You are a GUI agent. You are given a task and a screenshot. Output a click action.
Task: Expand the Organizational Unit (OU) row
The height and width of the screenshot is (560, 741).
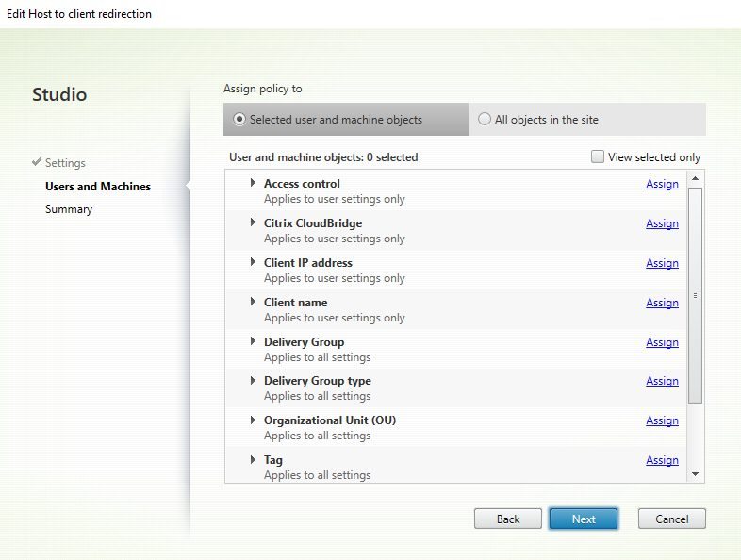[x=253, y=420]
